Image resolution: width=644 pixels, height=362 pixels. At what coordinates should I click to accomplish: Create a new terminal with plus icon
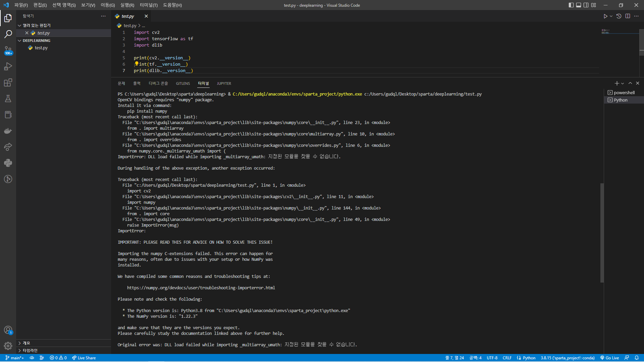(x=616, y=83)
